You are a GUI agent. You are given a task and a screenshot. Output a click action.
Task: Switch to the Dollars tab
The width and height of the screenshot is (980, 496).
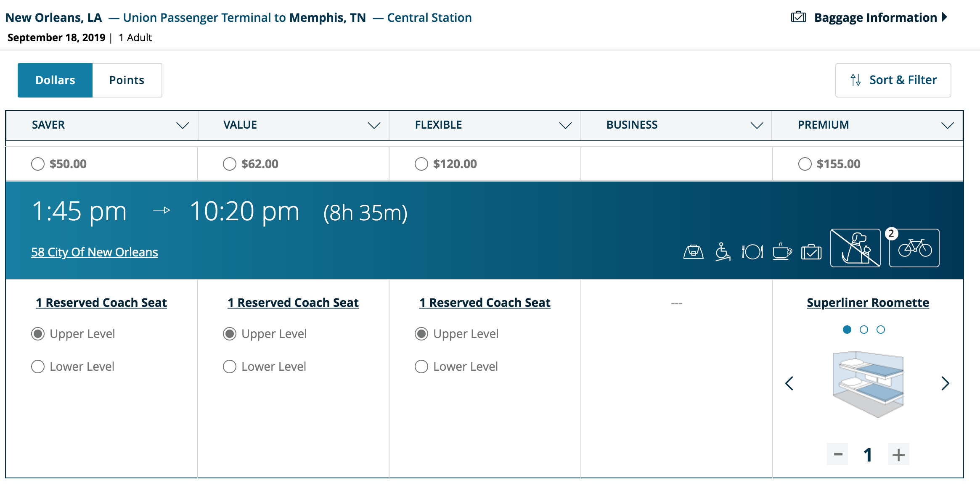55,80
